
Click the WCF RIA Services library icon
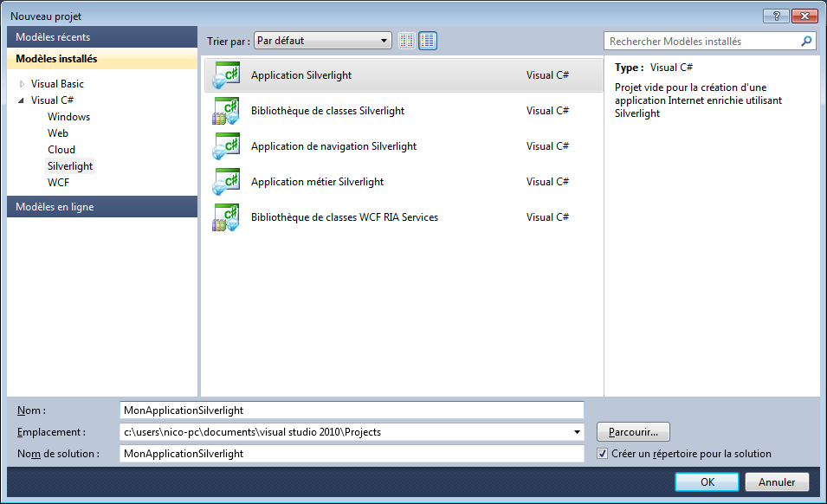225,217
